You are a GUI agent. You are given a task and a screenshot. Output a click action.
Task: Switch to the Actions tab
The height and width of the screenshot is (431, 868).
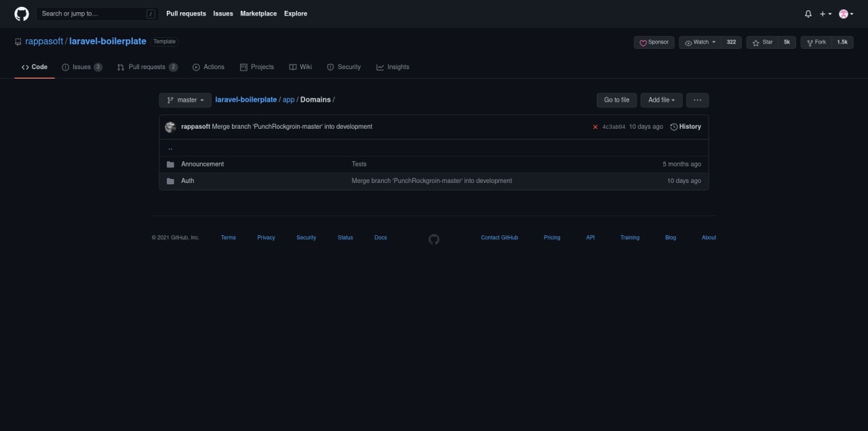208,67
